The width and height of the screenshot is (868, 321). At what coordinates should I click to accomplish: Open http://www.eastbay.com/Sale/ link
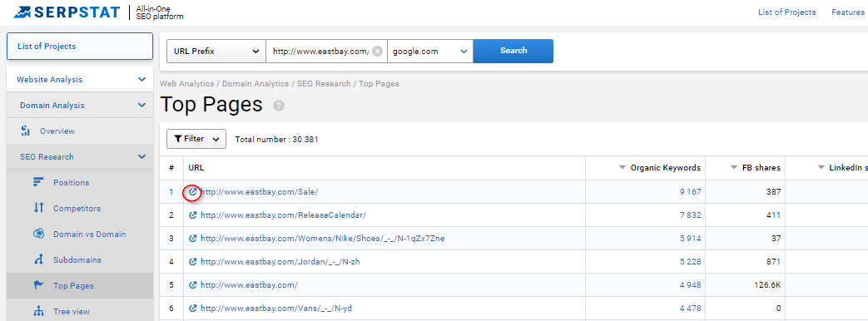pos(259,192)
